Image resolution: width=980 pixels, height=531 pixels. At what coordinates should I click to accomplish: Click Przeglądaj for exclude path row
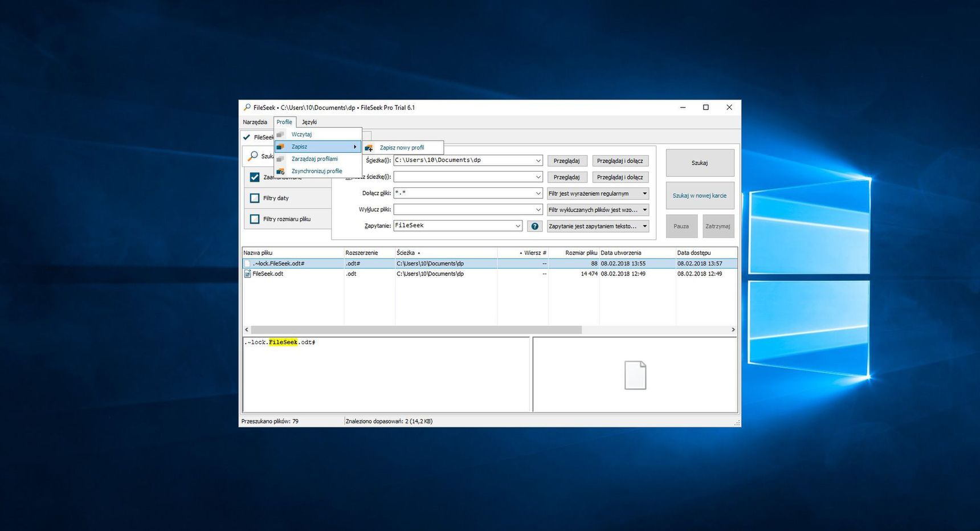(567, 177)
